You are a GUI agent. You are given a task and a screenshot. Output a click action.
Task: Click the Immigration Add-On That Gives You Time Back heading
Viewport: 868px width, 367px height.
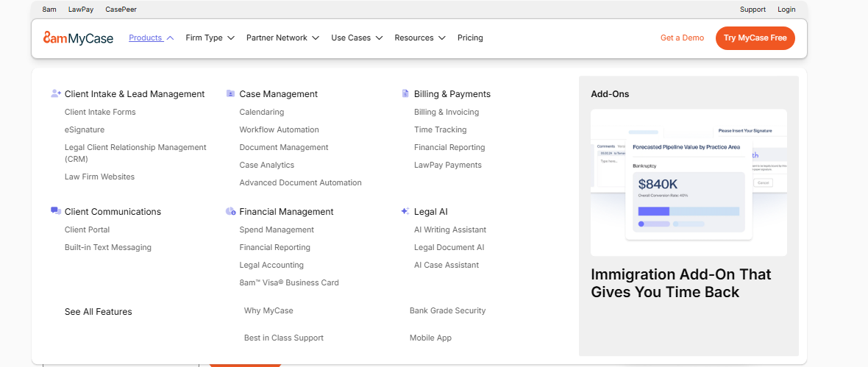click(x=681, y=283)
